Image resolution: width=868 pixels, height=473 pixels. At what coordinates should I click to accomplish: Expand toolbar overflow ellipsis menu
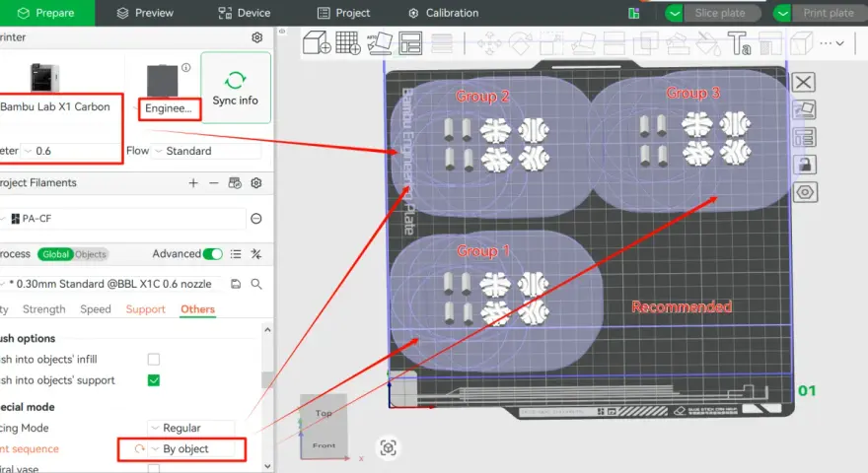832,43
